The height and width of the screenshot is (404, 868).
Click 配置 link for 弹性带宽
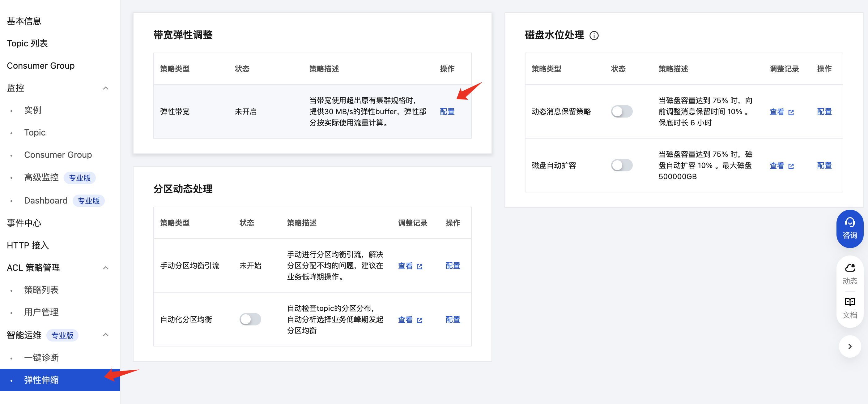click(447, 112)
